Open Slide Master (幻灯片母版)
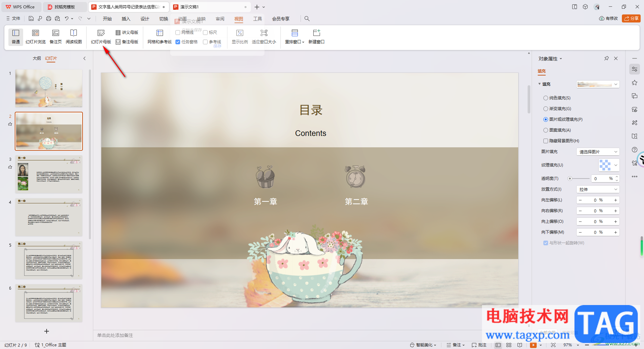 click(x=101, y=37)
